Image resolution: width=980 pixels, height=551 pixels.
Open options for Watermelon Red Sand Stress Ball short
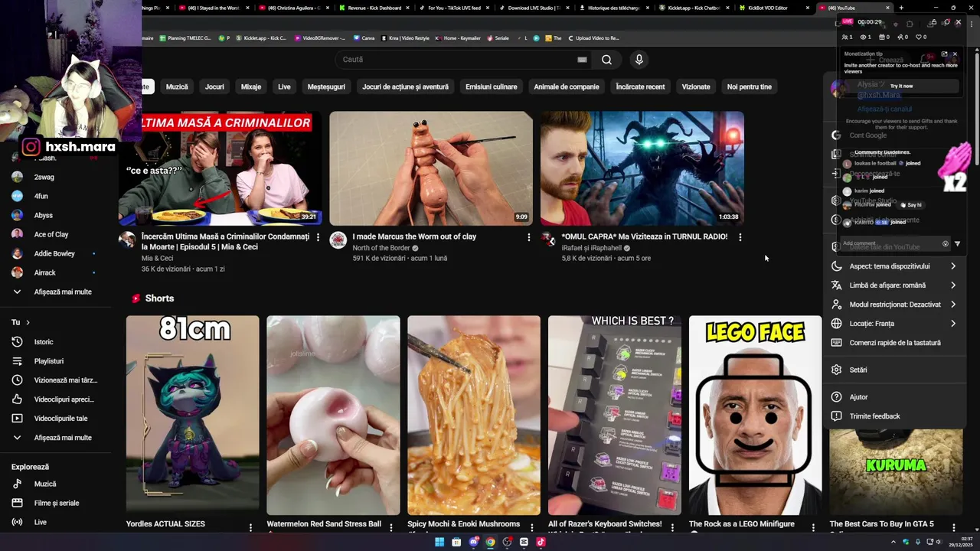(x=391, y=527)
